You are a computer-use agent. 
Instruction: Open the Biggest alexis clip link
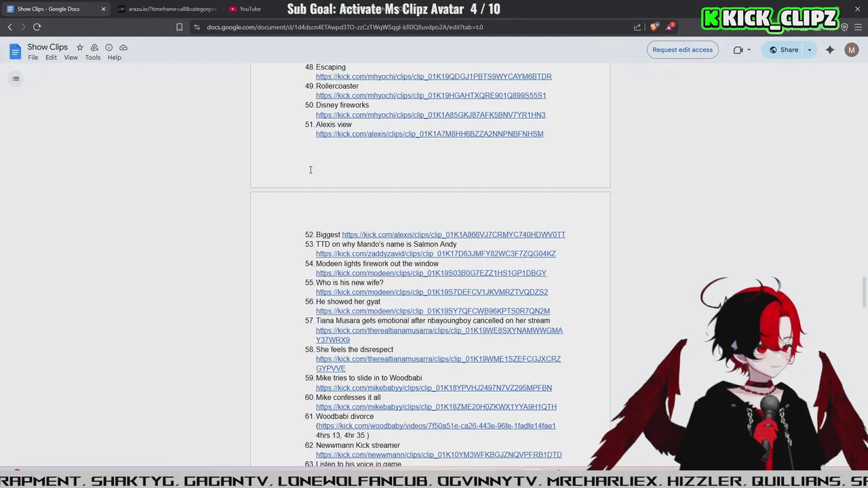(x=454, y=235)
